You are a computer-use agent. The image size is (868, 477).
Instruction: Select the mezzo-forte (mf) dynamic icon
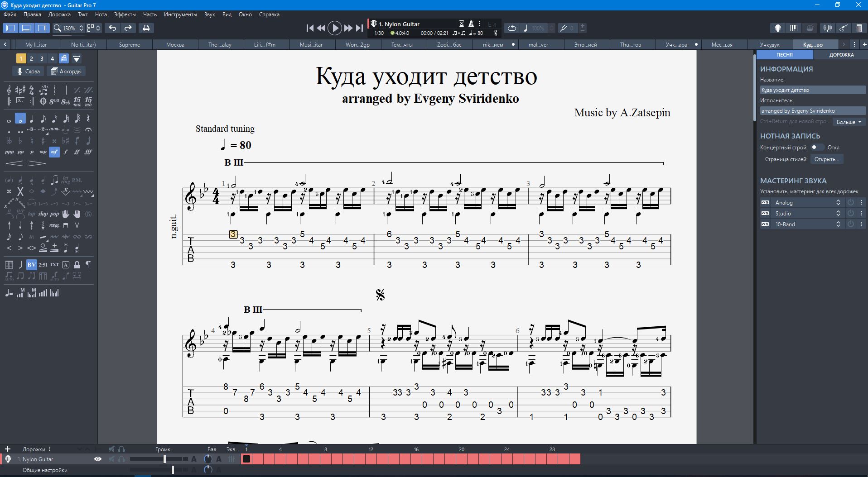(x=54, y=152)
